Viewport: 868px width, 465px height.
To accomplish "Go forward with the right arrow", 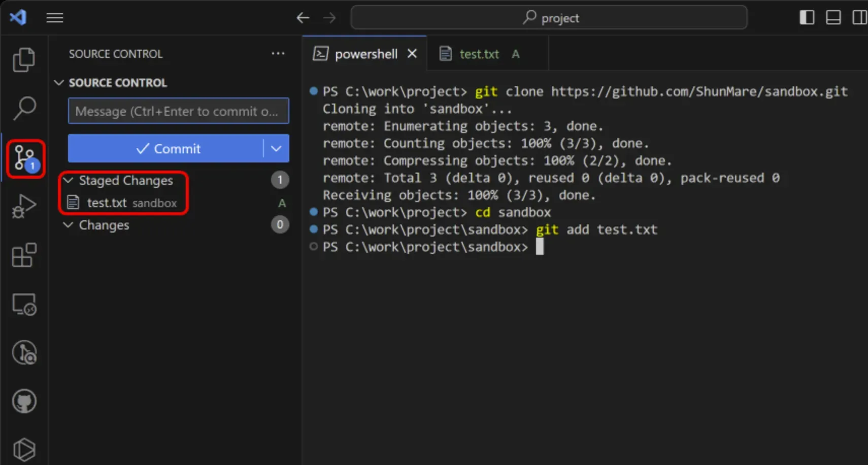I will click(329, 18).
